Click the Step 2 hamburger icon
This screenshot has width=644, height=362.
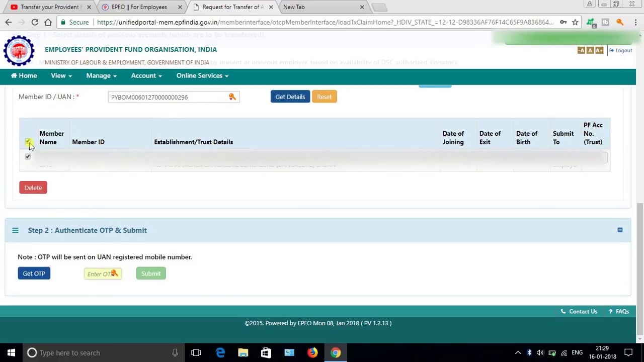(15, 230)
